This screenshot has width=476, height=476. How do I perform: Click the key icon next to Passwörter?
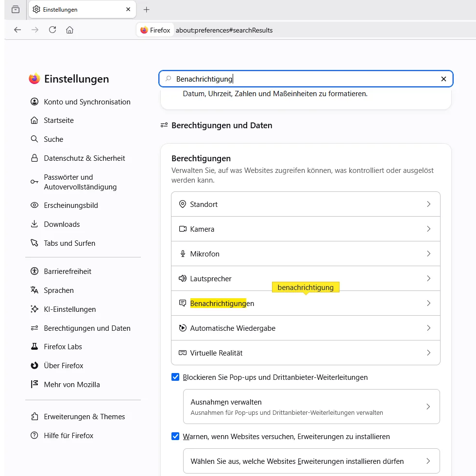pos(34,182)
